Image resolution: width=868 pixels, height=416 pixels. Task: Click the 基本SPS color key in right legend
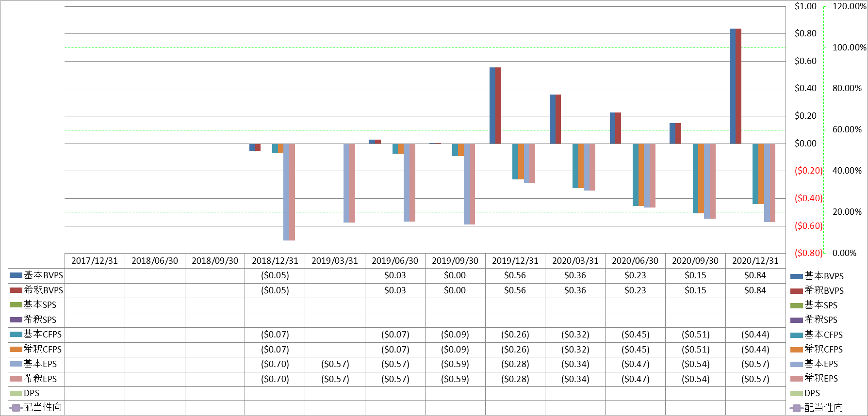tap(796, 305)
